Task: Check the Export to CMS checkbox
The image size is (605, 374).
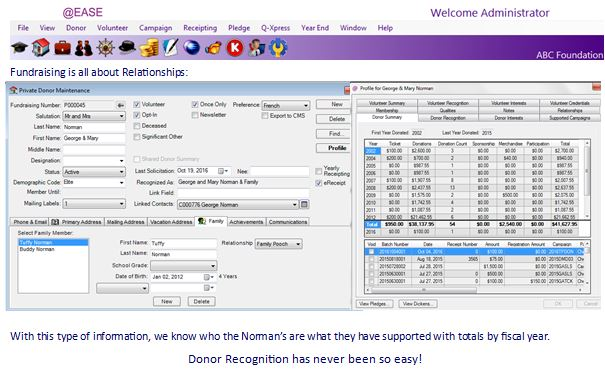Action: tap(265, 116)
